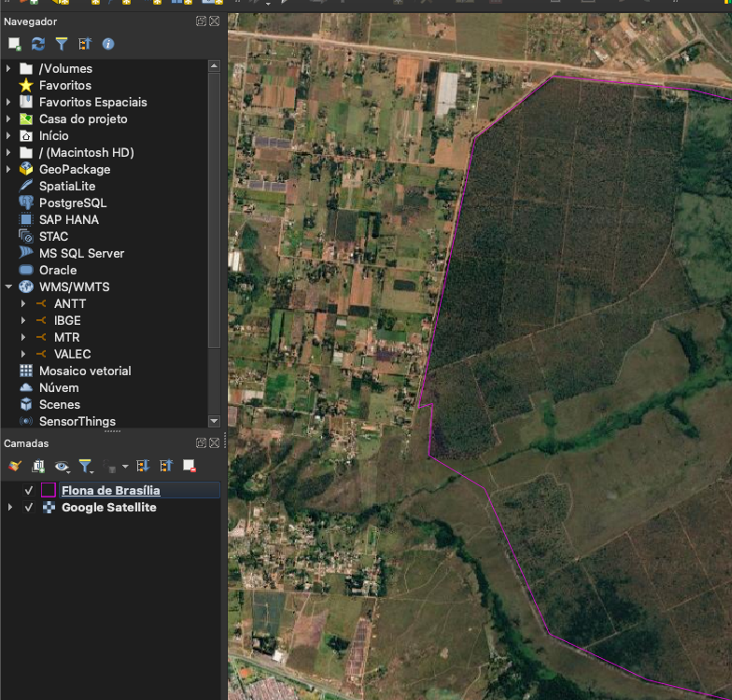
Task: Select Mosaico vetorial entry
Action: coord(85,371)
